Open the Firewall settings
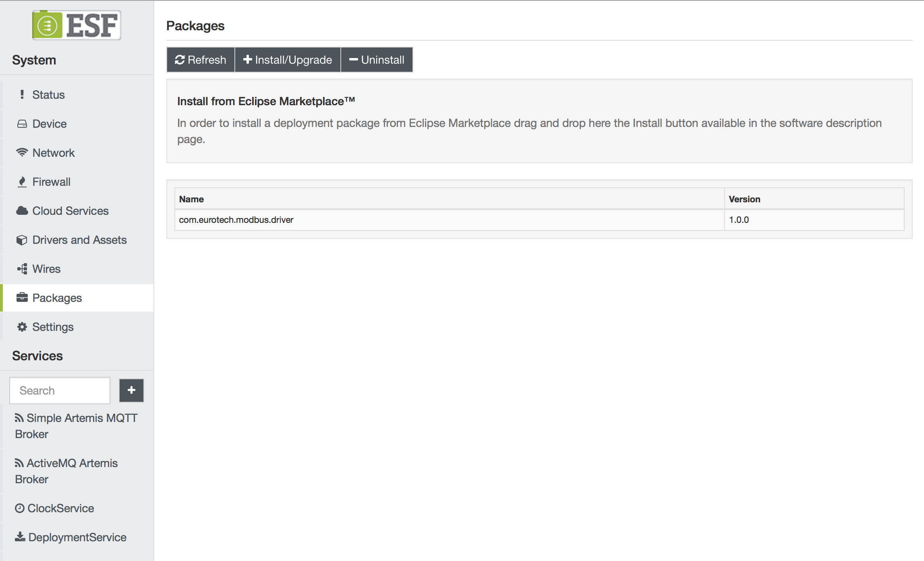Screen dimensions: 924x561 pyautogui.click(x=51, y=182)
